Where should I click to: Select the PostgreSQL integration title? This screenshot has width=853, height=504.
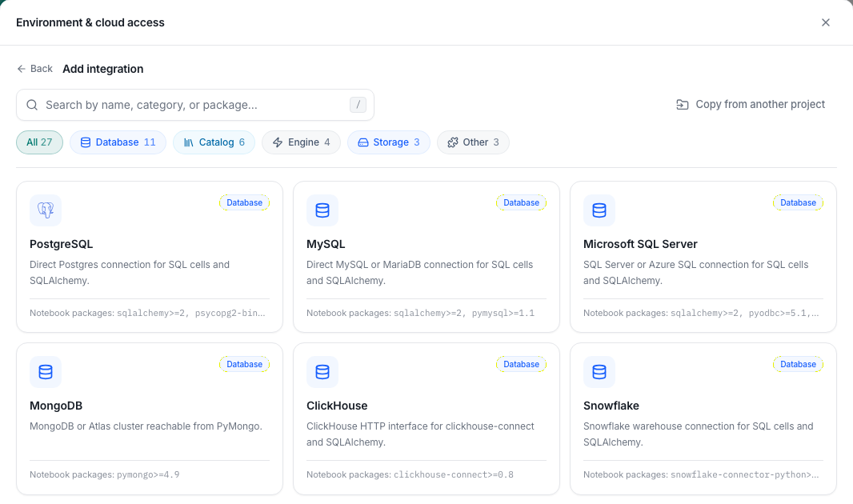pos(62,244)
